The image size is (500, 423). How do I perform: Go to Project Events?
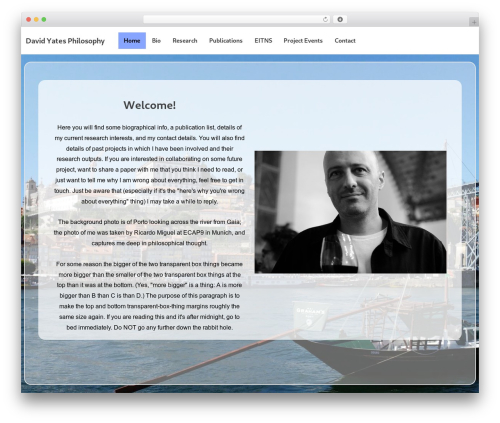pyautogui.click(x=303, y=41)
